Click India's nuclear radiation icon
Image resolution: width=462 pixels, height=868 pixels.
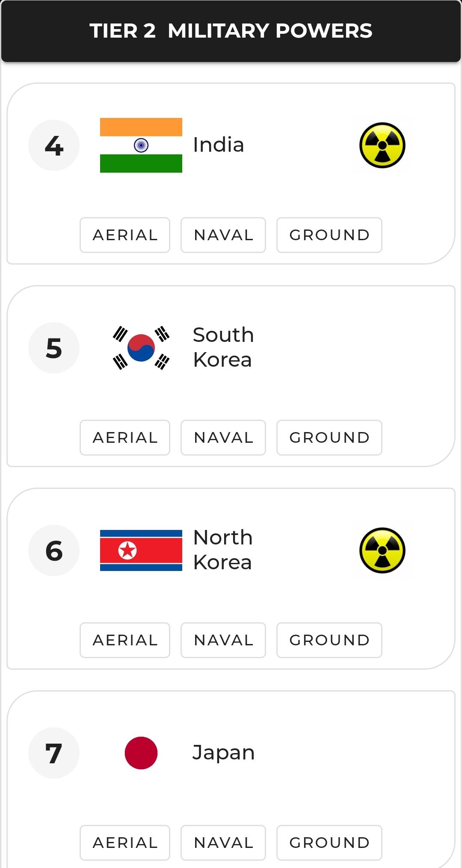click(382, 145)
